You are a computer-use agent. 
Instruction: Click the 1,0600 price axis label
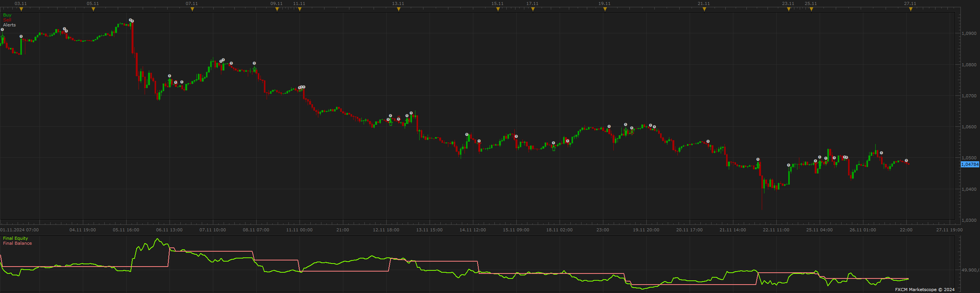click(969, 127)
